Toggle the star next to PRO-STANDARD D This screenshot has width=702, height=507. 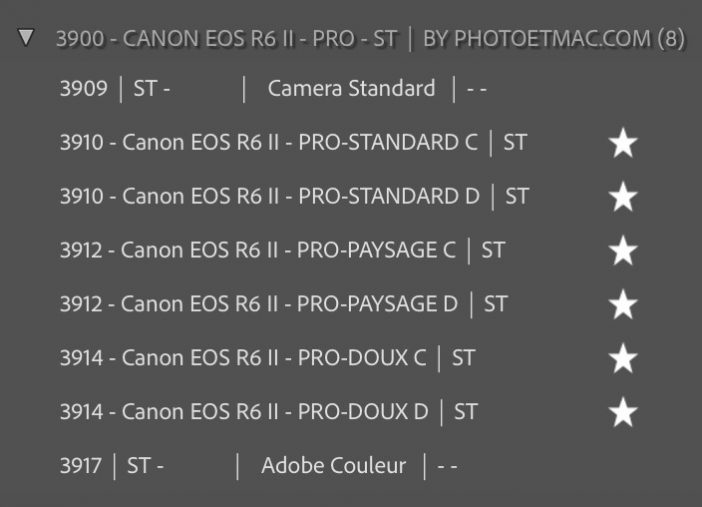click(x=623, y=197)
